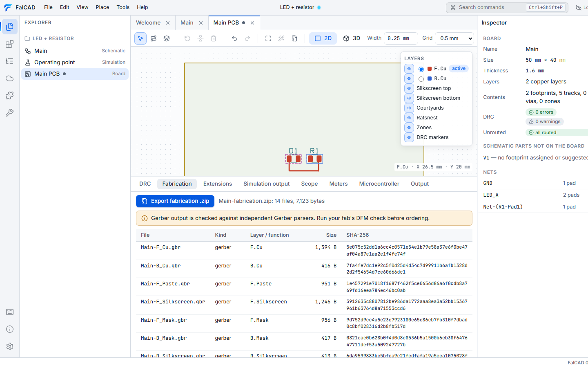
Task: Hide the Courtyards layer
Action: (x=409, y=108)
